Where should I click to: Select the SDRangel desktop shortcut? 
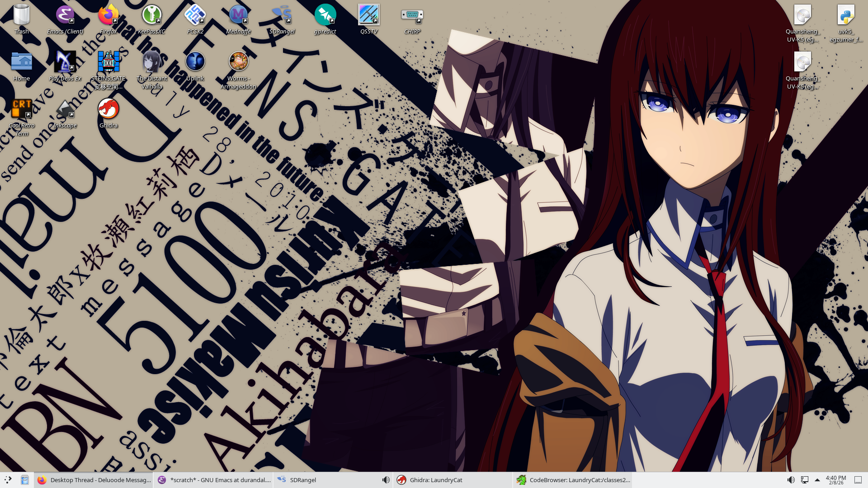click(282, 19)
